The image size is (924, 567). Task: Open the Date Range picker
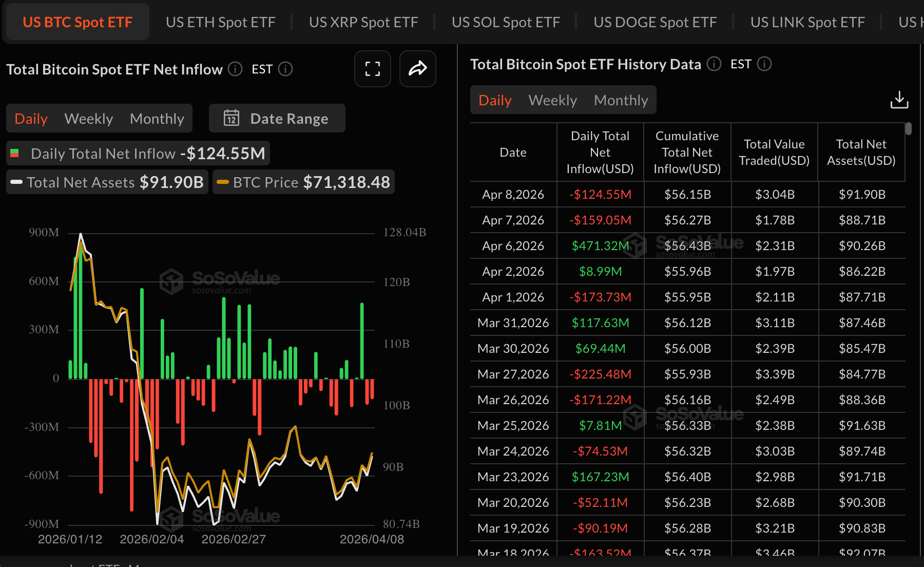coord(277,118)
